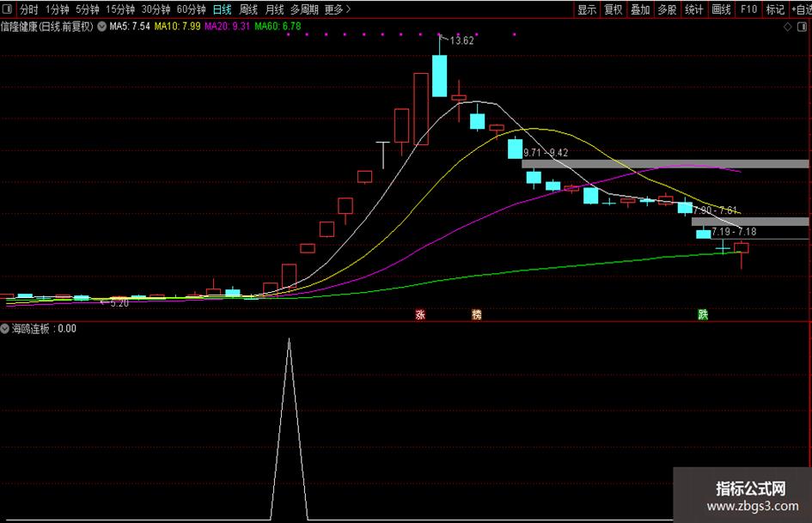Click the tall cyan candle at the peak
The width and height of the screenshot is (812, 523).
click(440, 76)
